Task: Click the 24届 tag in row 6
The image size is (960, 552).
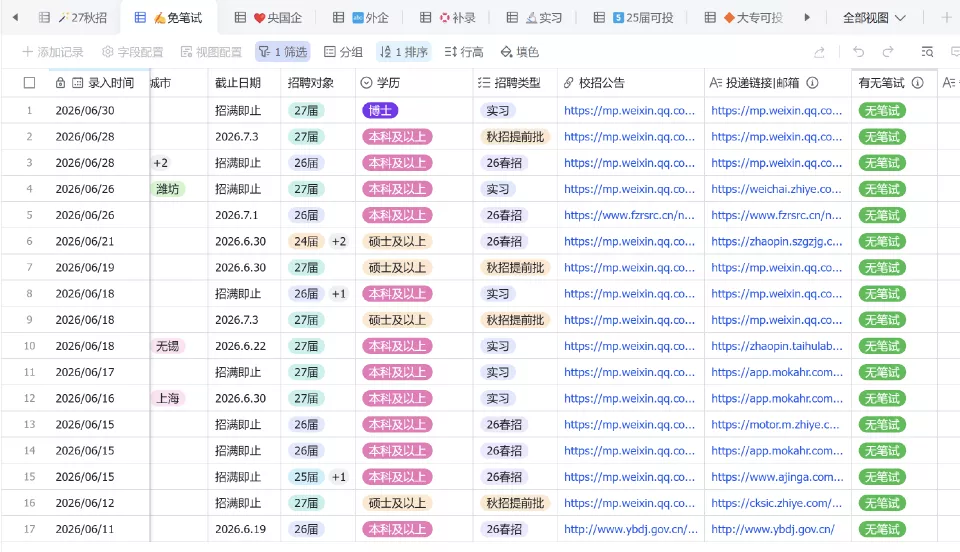Action: pyautogui.click(x=306, y=242)
